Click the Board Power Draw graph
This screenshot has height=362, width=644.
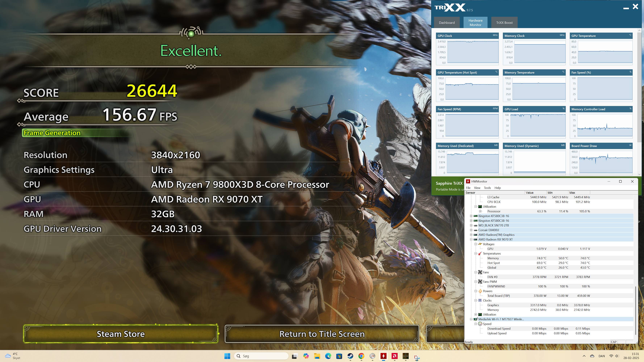pos(601,159)
